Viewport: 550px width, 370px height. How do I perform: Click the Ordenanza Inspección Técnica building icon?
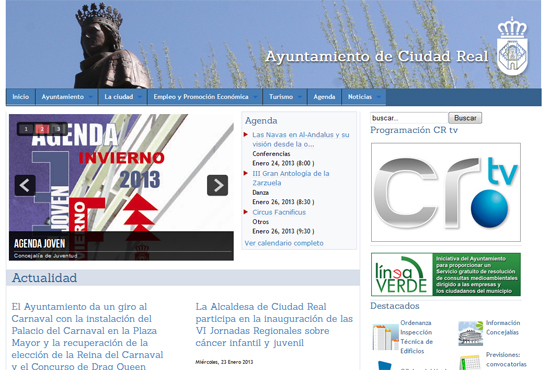click(x=385, y=337)
